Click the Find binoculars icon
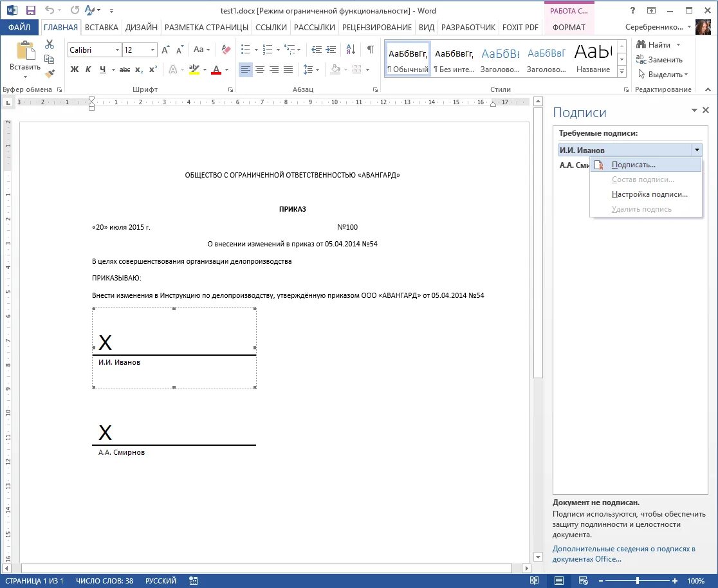The image size is (718, 588). (x=641, y=44)
